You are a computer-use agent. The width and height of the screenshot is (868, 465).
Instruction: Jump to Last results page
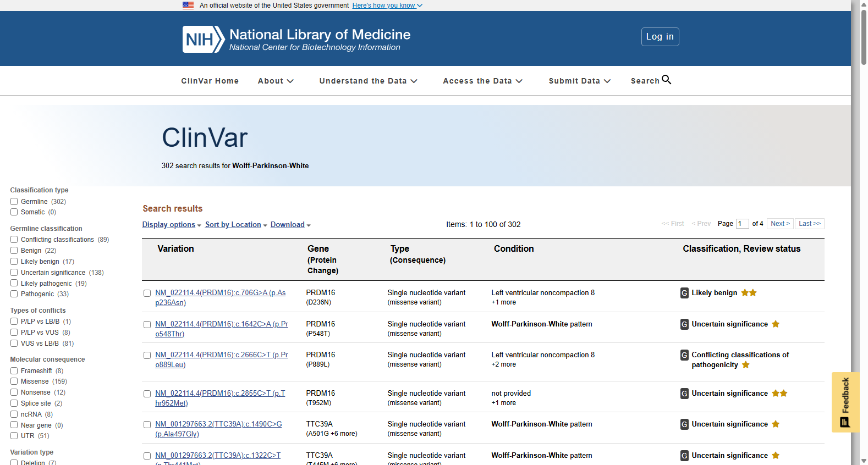[810, 224]
